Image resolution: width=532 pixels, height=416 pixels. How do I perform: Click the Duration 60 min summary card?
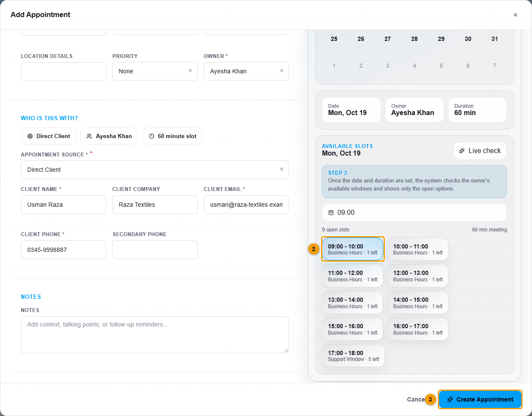(477, 110)
